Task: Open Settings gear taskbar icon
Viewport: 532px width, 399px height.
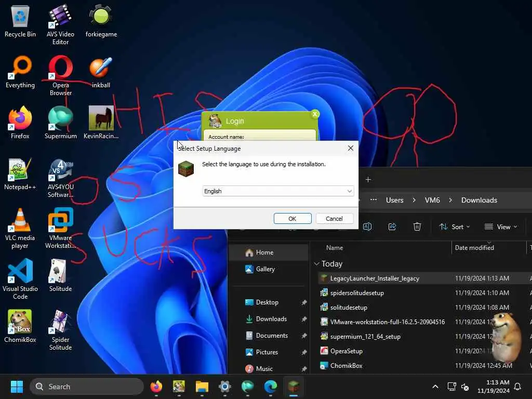Action: (224, 387)
